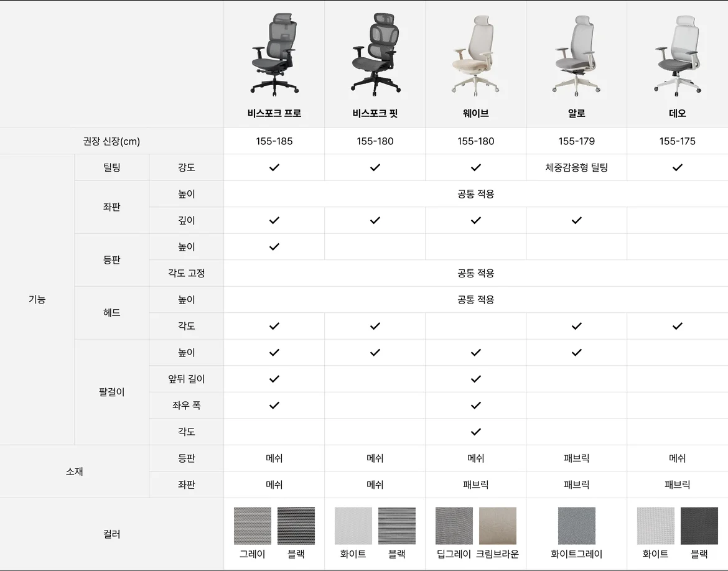Screen dimensions: 728x571
Task: Click the 틸팅 row header
Action: (x=111, y=167)
